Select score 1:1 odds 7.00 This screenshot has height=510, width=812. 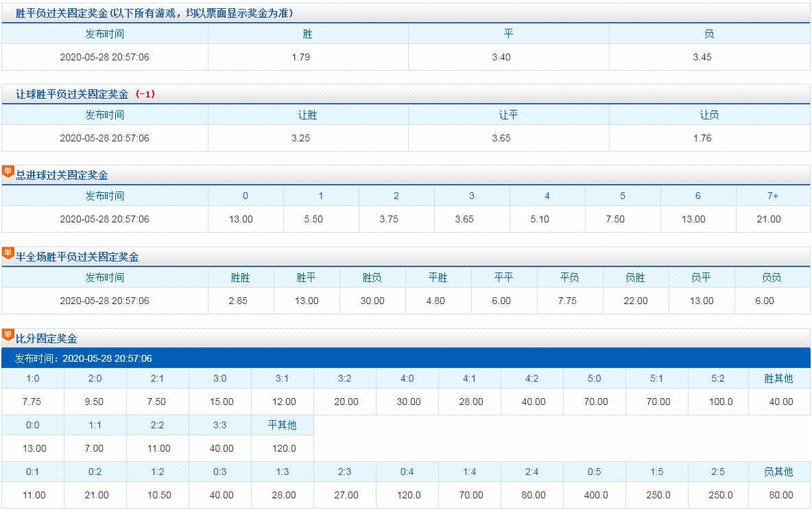point(94,448)
